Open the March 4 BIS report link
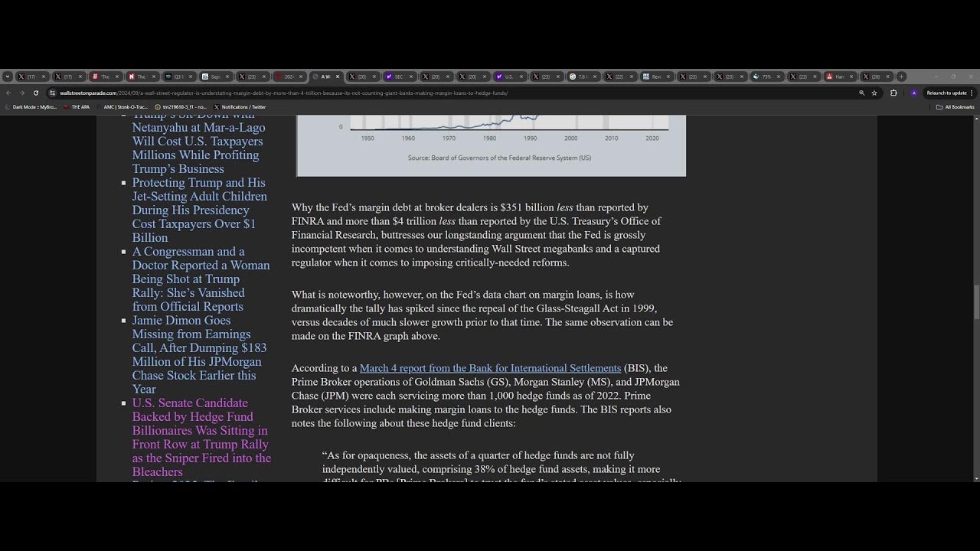 tap(490, 368)
